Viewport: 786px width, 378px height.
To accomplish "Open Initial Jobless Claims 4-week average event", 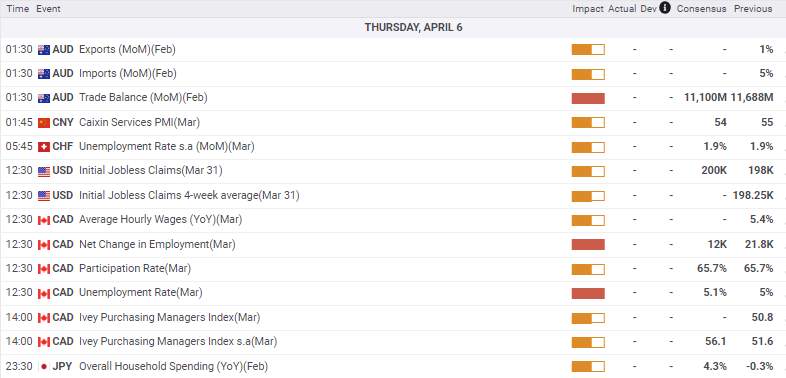I will [x=189, y=195].
